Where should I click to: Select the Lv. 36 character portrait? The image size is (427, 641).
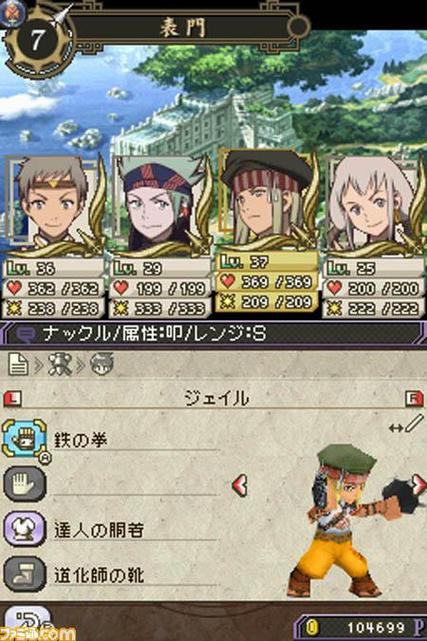pyautogui.click(x=53, y=204)
